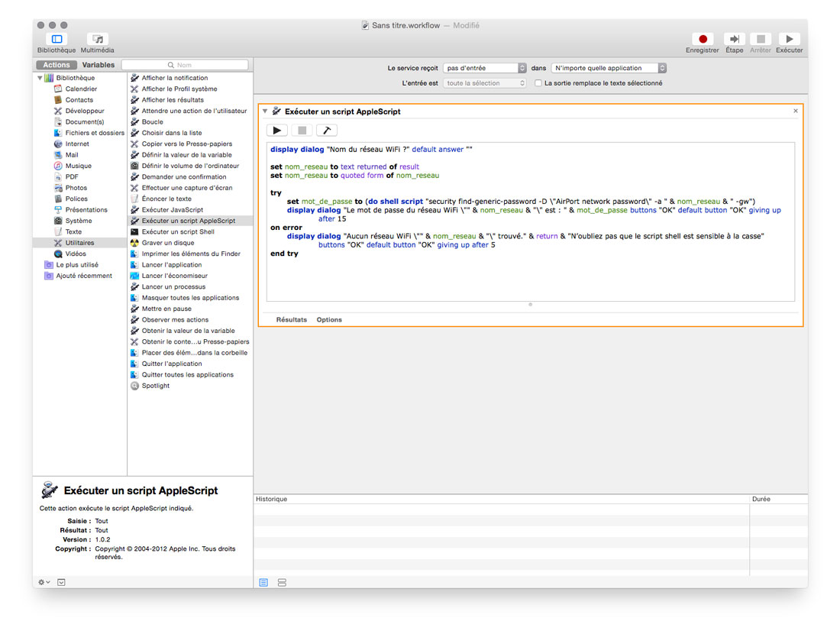Viewport: 840px width, 634px height.
Task: Toggle the Bibliothèque panel toolbar icon
Action: (x=57, y=39)
